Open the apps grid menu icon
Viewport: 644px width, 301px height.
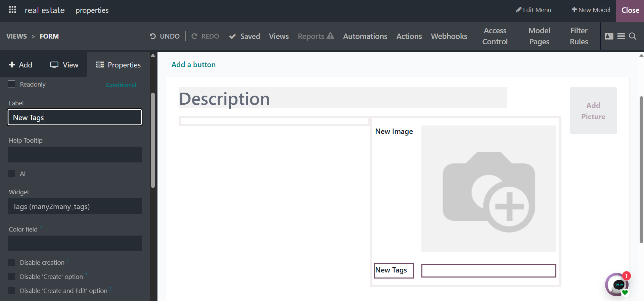[12, 10]
